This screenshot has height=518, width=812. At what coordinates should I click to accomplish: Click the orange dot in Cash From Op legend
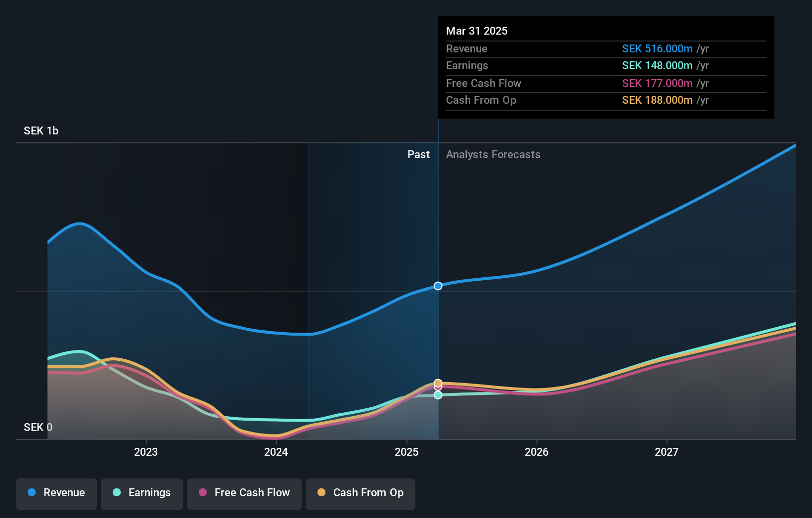(x=321, y=492)
